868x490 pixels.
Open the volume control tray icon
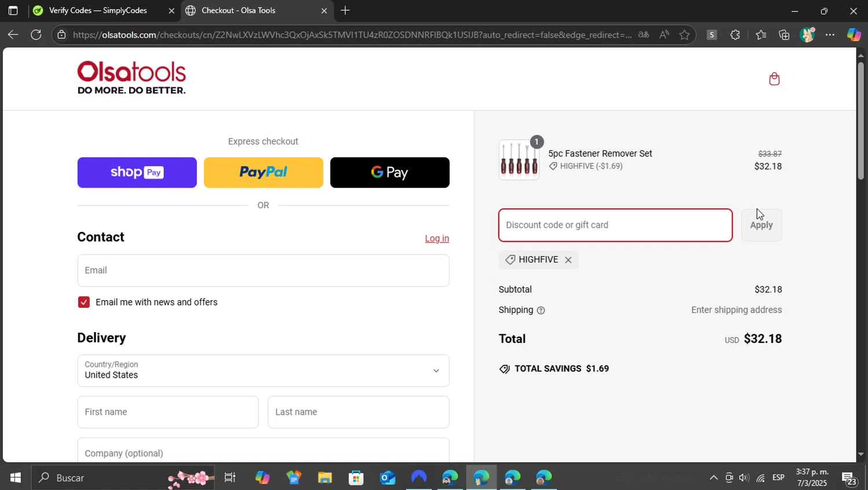744,478
